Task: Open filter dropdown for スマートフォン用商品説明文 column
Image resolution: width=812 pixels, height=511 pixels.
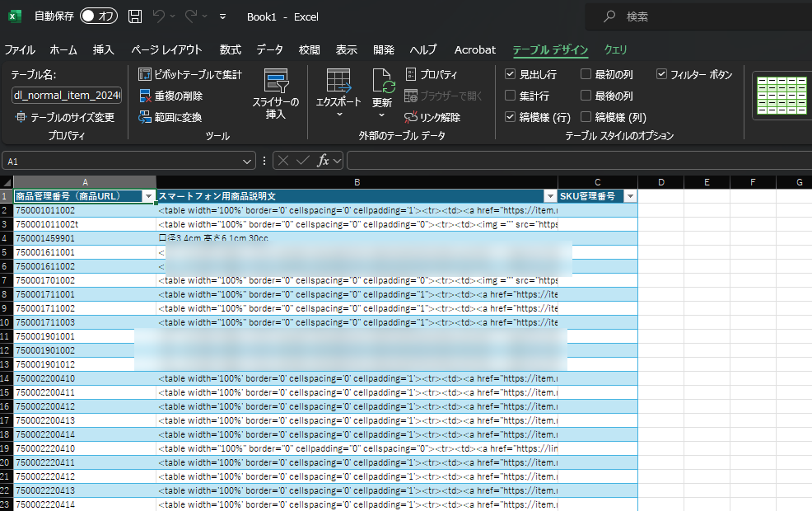Action: (550, 196)
